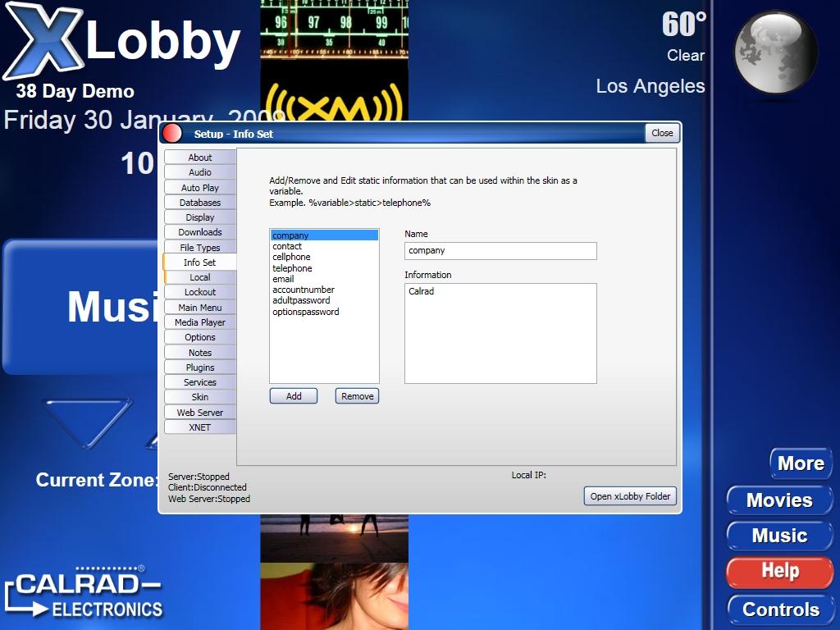
Task: Open the Media Player setup tab
Action: click(x=200, y=322)
